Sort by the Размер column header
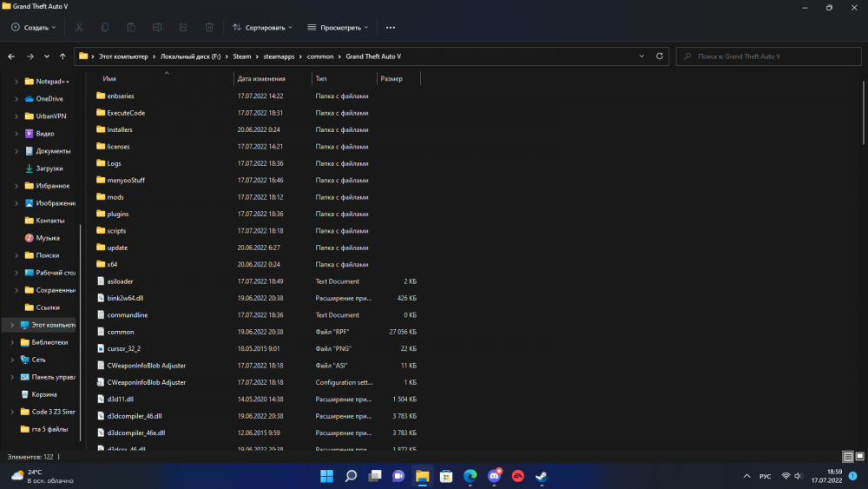Screen dimensions: 868x489 (x=398, y=79)
